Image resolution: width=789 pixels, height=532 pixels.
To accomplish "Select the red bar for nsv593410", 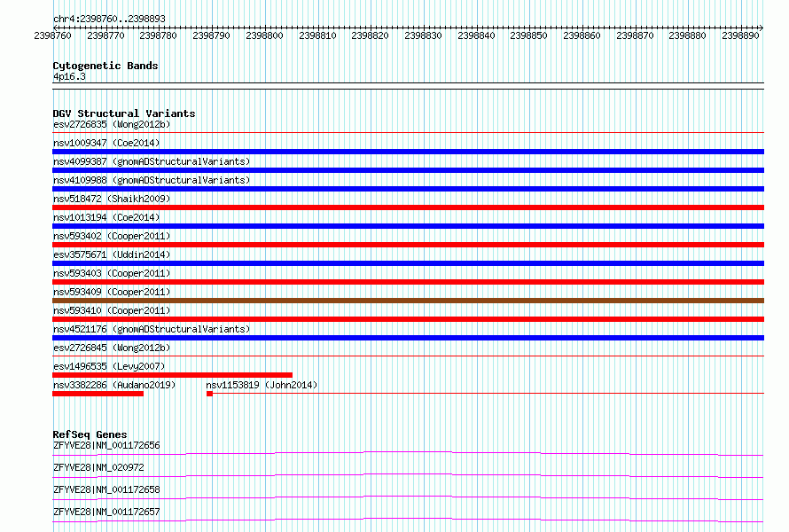I will pyautogui.click(x=408, y=319).
